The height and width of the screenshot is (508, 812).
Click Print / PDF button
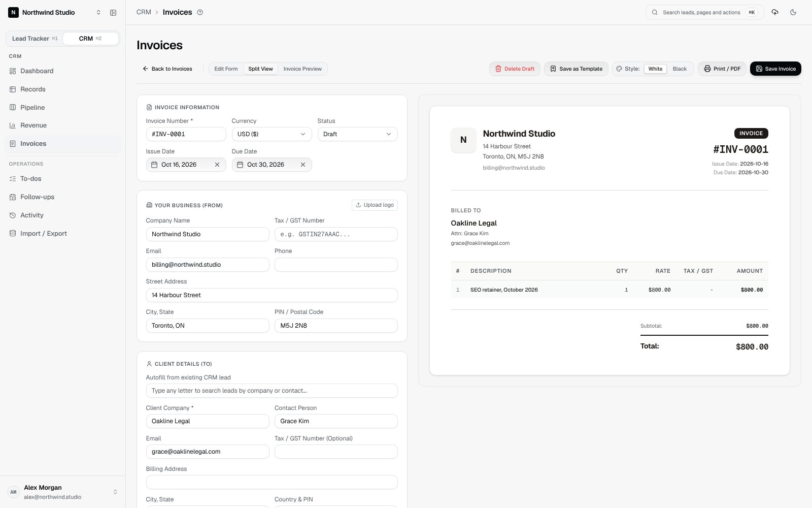(x=722, y=69)
